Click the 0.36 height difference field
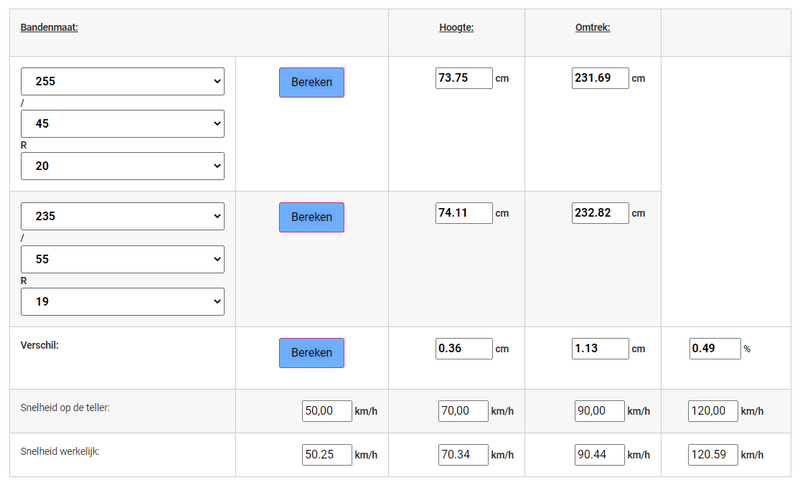Image resolution: width=800 pixels, height=485 pixels. tap(464, 349)
